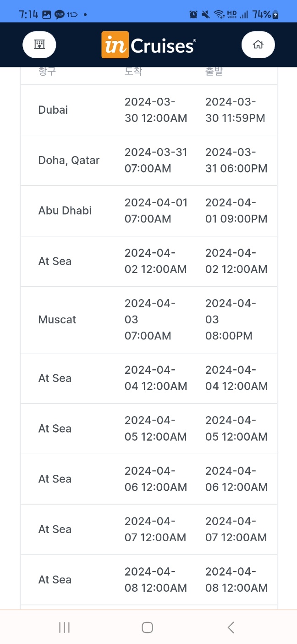Tap the Android back arrow
Image resolution: width=297 pixels, height=644 pixels.
click(231, 627)
